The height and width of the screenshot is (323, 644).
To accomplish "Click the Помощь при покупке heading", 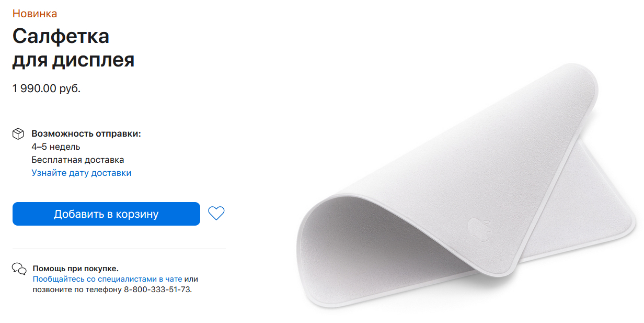I will 75,269.
